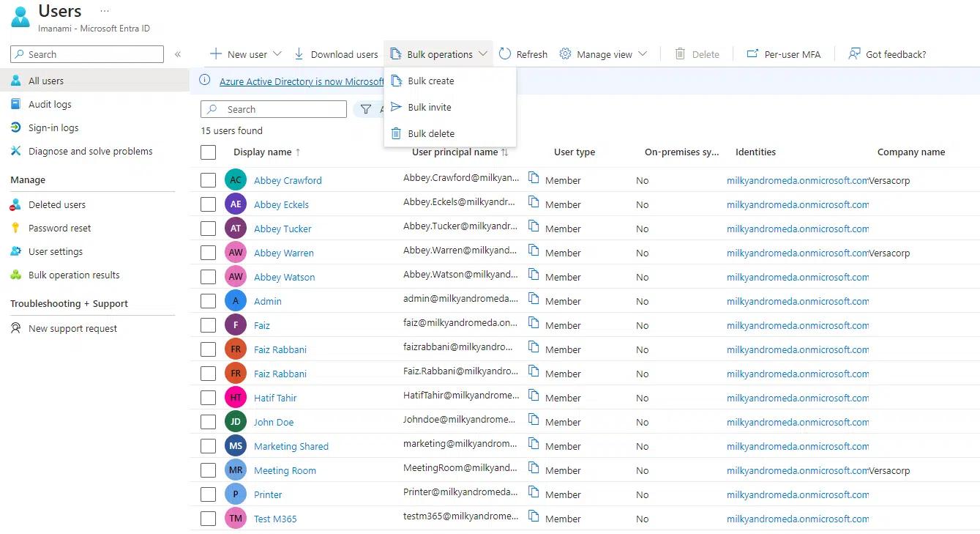
Task: Click the Azure Active Directory announcement link
Action: pyautogui.click(x=302, y=81)
